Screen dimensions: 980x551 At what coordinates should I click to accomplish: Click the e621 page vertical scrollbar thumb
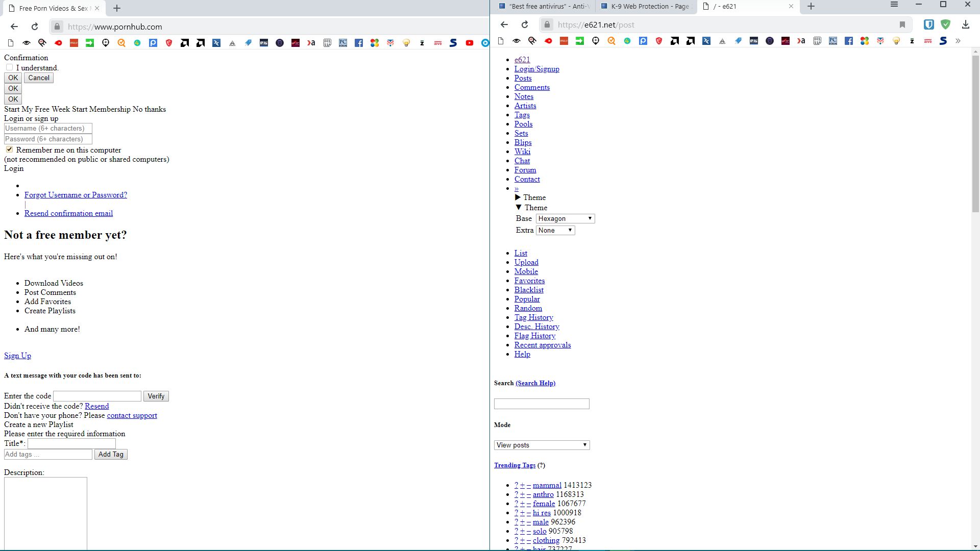coord(975,133)
